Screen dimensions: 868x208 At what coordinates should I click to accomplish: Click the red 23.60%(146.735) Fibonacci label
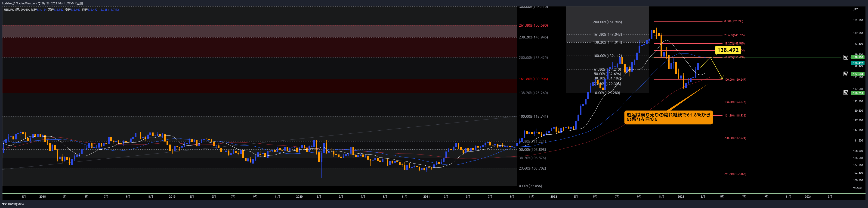point(735,35)
